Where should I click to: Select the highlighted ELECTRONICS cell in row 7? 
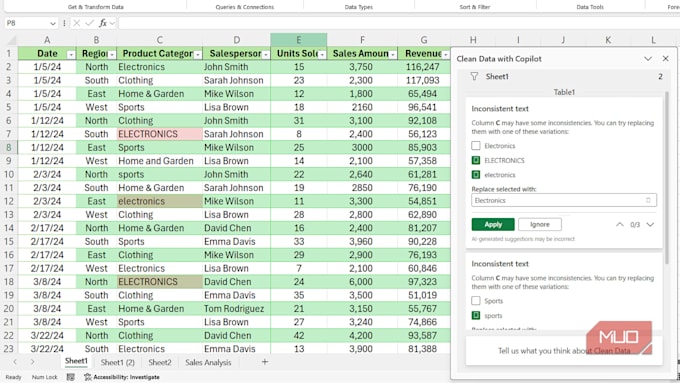point(160,134)
